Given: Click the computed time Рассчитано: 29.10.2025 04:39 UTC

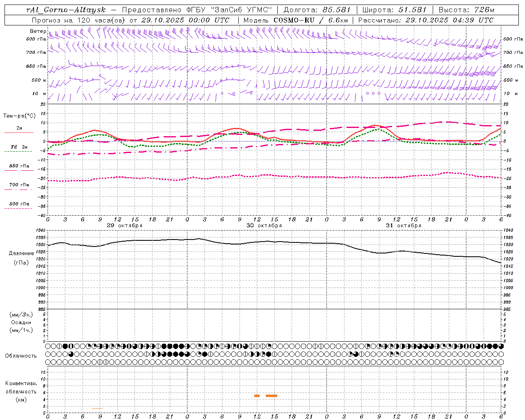Looking at the screenshot, I should tap(426, 20).
